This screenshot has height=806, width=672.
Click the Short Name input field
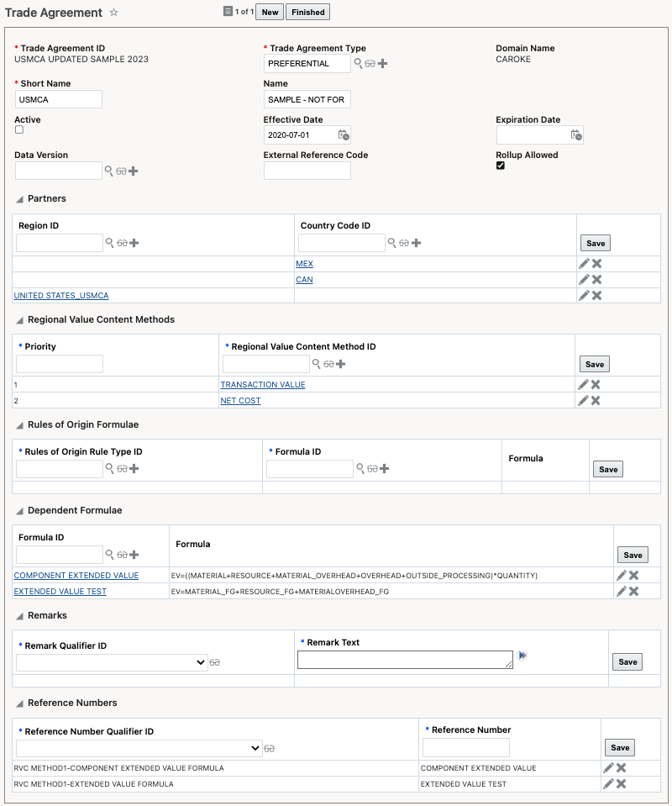click(x=59, y=99)
